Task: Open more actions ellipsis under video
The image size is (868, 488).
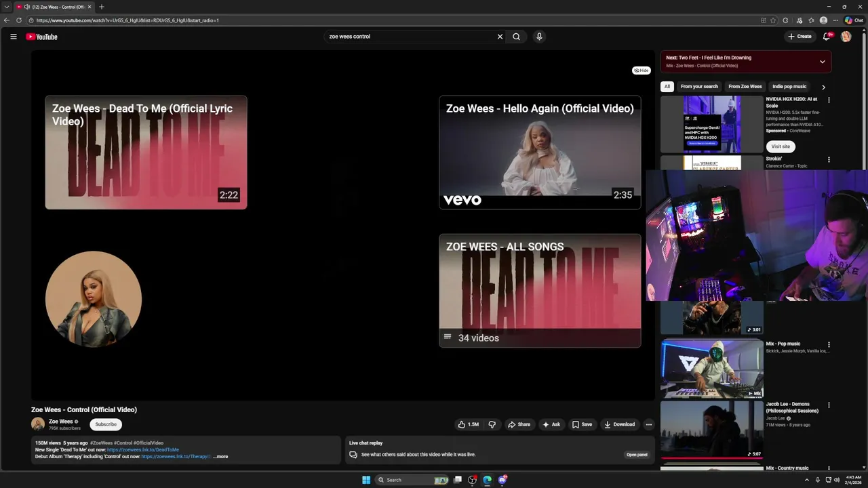Action: tap(648, 424)
